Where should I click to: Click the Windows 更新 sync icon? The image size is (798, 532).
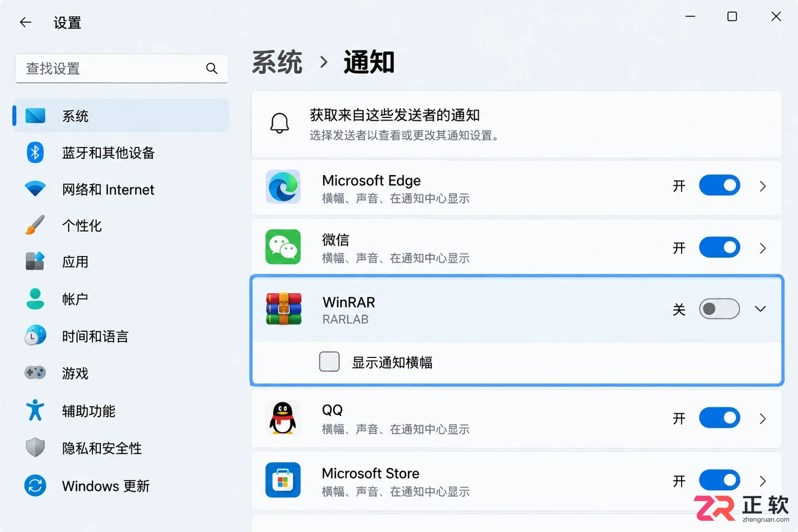pos(35,486)
